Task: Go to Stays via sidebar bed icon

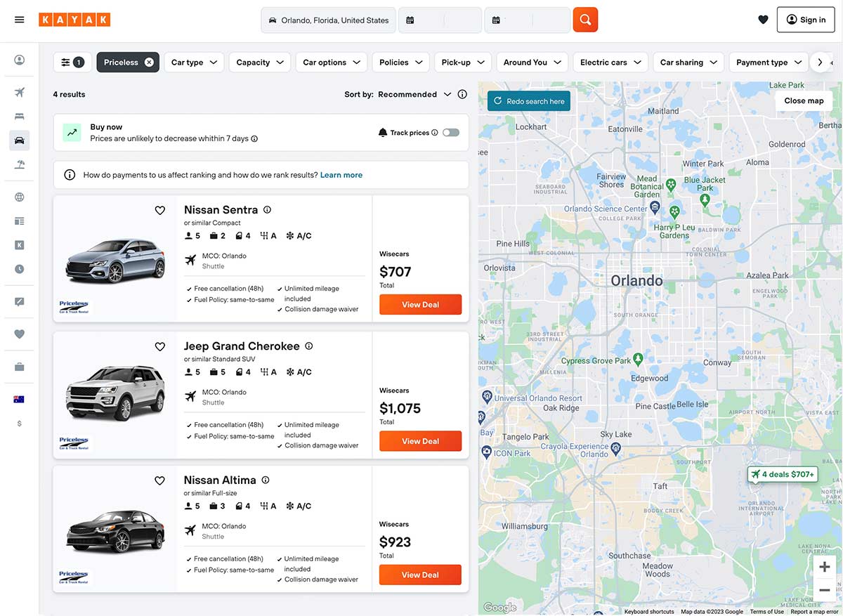Action: coord(20,116)
